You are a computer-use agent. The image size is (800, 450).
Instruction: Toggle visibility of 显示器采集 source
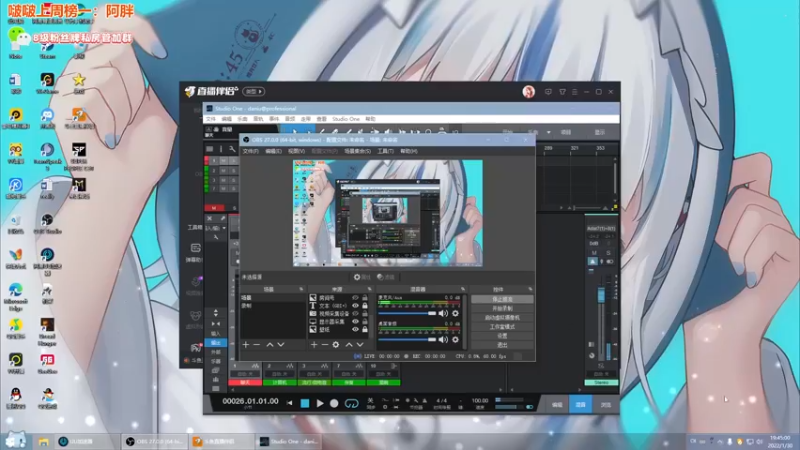coord(356,321)
